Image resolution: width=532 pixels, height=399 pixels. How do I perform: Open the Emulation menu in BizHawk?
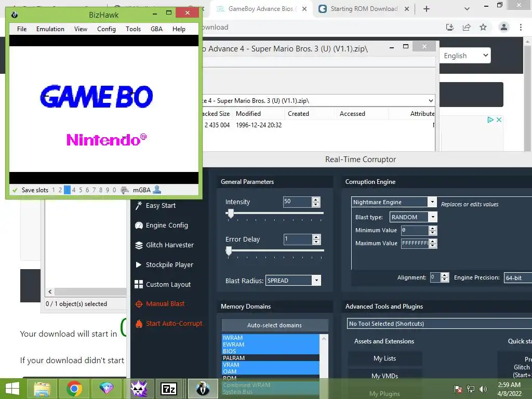click(50, 29)
